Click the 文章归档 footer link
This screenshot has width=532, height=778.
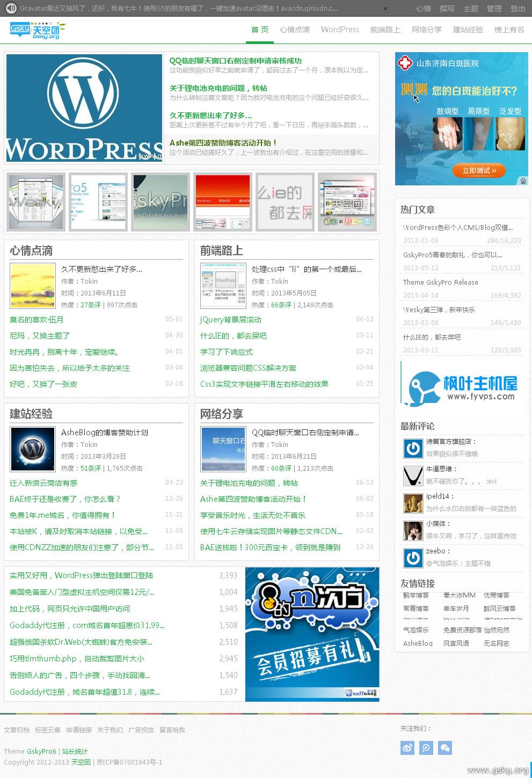(x=17, y=730)
